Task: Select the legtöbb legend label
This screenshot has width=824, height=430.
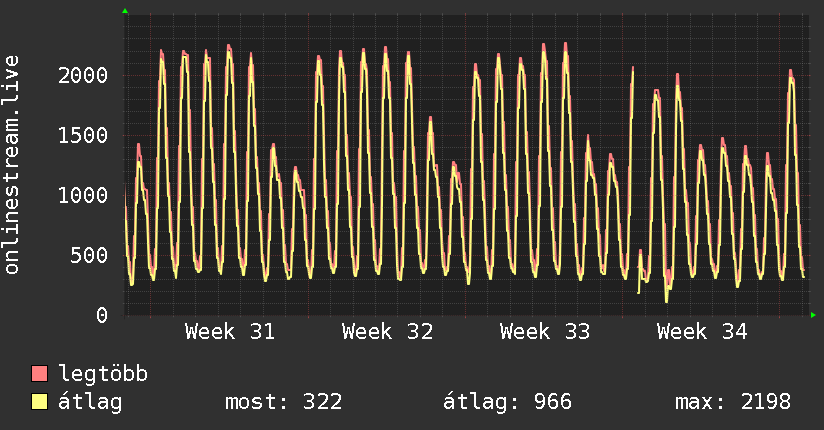Action: [103, 374]
